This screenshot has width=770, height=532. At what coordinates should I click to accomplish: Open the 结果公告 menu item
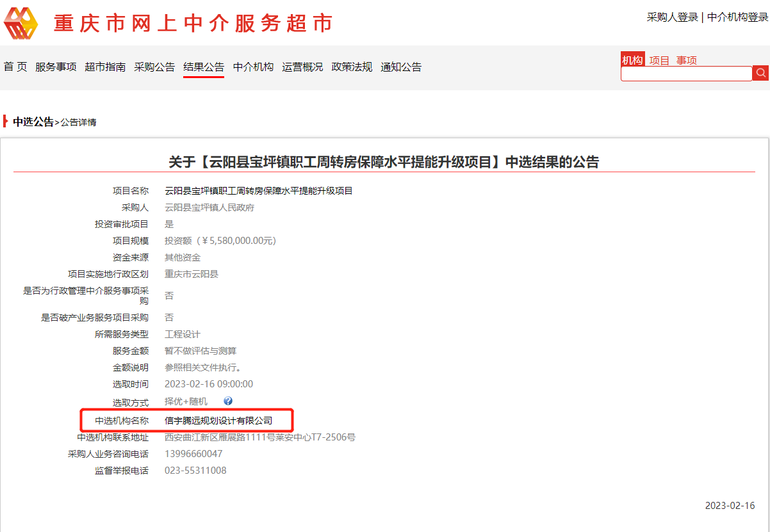204,67
